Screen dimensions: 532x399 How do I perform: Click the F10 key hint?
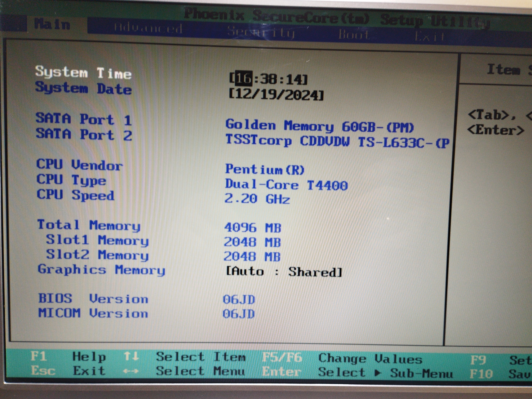481,374
